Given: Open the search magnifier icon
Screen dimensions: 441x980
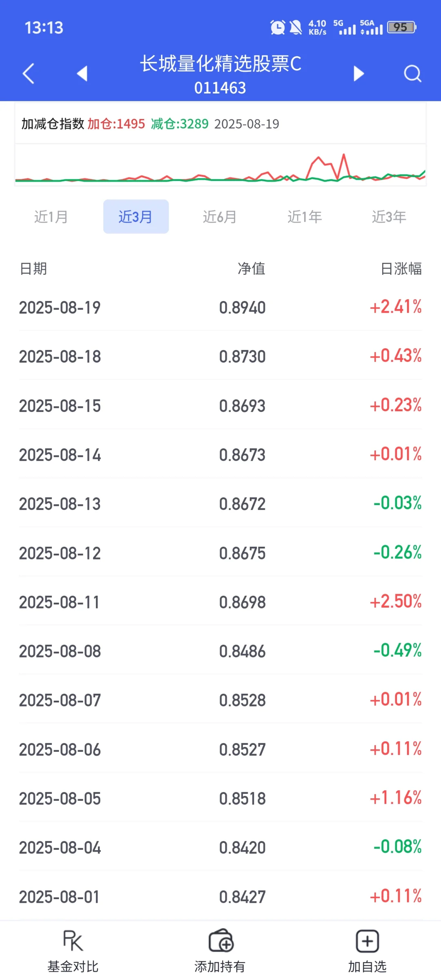Looking at the screenshot, I should click(x=412, y=73).
